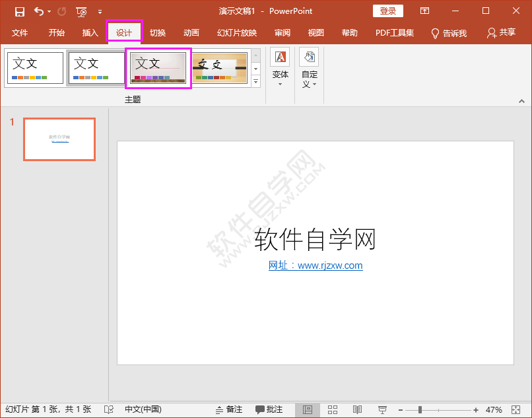532x418 pixels.
Task: Zoom out with the minus button
Action: [401, 410]
